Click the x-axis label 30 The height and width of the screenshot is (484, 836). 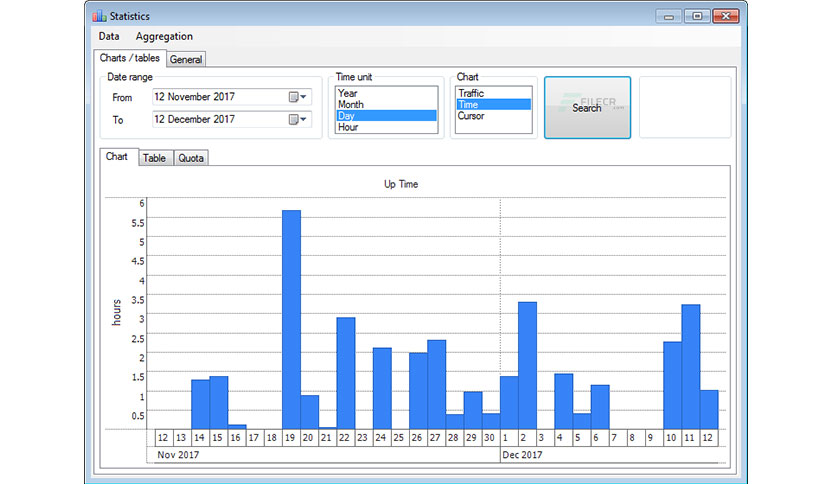[489, 438]
